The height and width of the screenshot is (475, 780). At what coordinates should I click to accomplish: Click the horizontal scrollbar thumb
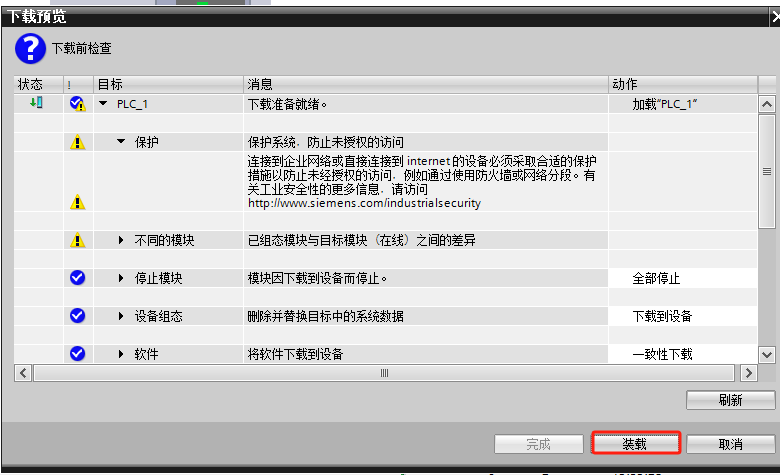point(384,373)
